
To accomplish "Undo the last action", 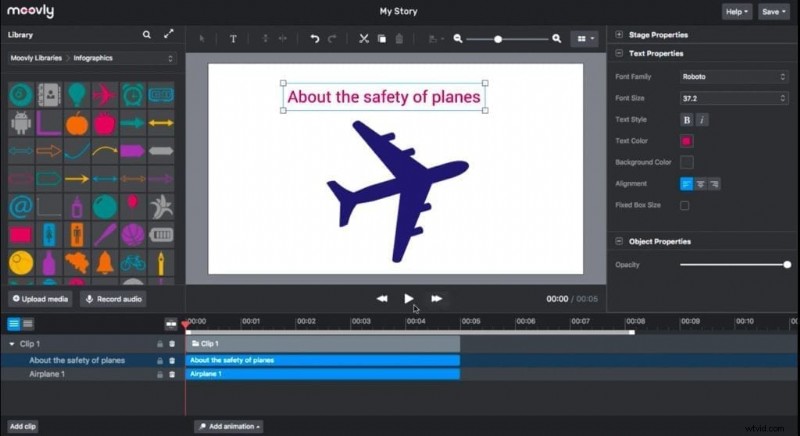I will point(315,39).
